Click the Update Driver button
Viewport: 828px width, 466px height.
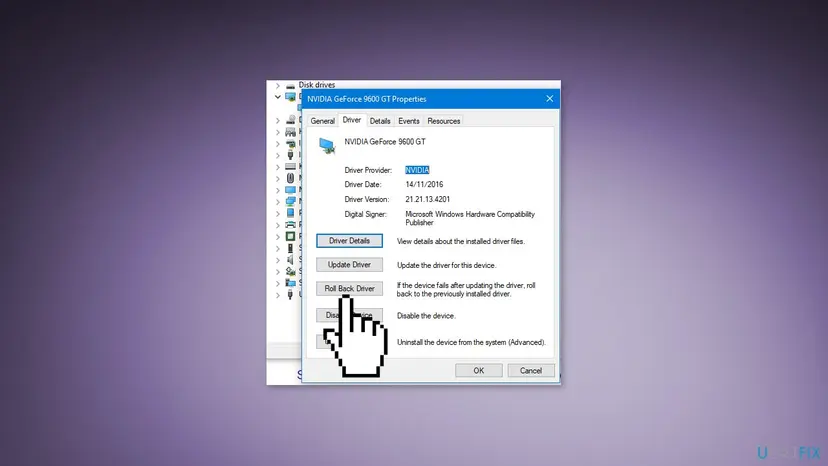pyautogui.click(x=350, y=265)
